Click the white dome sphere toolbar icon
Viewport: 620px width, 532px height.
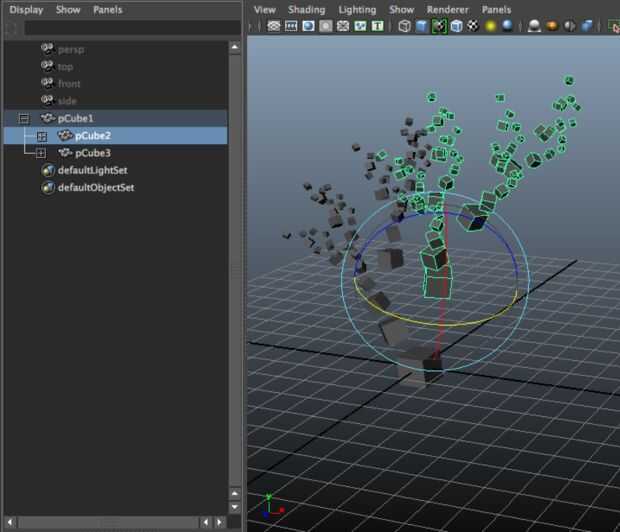pyautogui.click(x=534, y=26)
